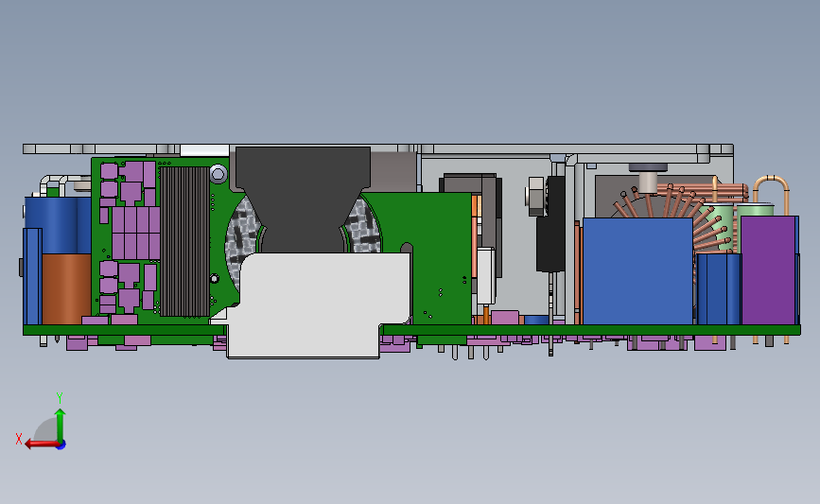This screenshot has width=820, height=504.
Task: Select the gray hex nut standoff
Action: (536, 197)
